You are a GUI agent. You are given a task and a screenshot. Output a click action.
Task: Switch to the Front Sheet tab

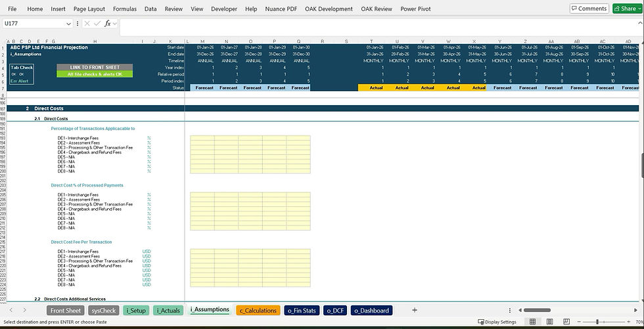[x=66, y=311]
